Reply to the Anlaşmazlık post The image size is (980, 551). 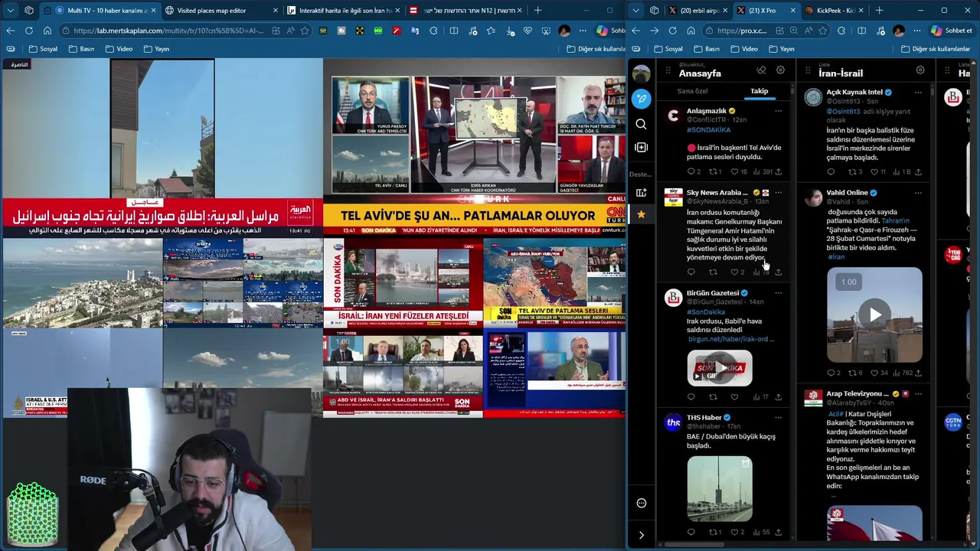(x=693, y=171)
